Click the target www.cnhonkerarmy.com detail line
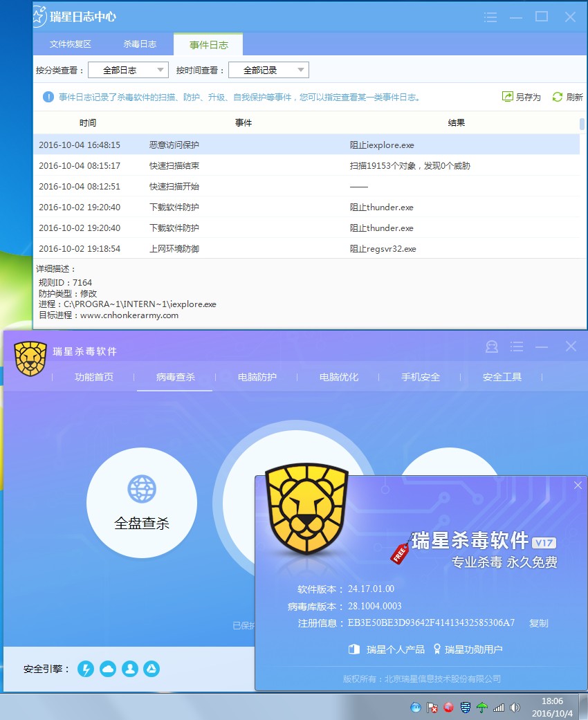The width and height of the screenshot is (588, 720). (109, 315)
